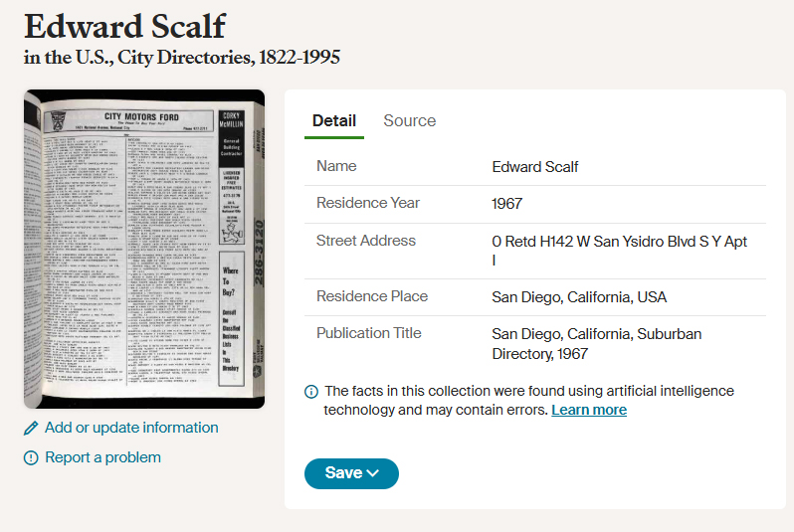Open the city directory page thumbnail
Screen dimensions: 794x532
pyautogui.click(x=144, y=249)
